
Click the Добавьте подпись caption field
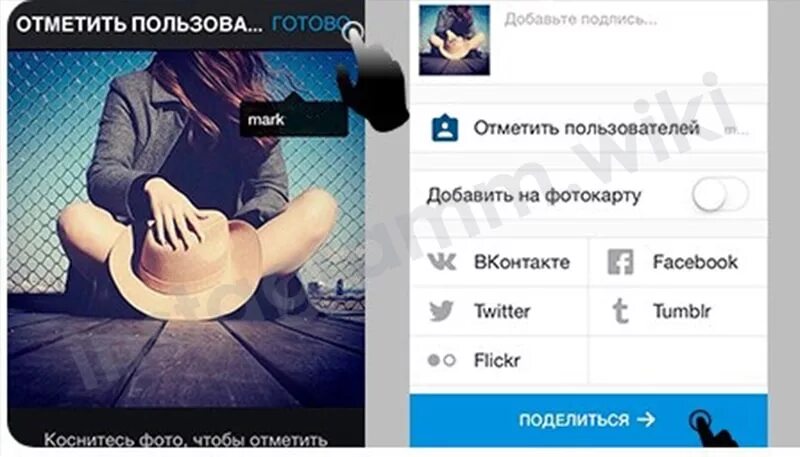631,41
